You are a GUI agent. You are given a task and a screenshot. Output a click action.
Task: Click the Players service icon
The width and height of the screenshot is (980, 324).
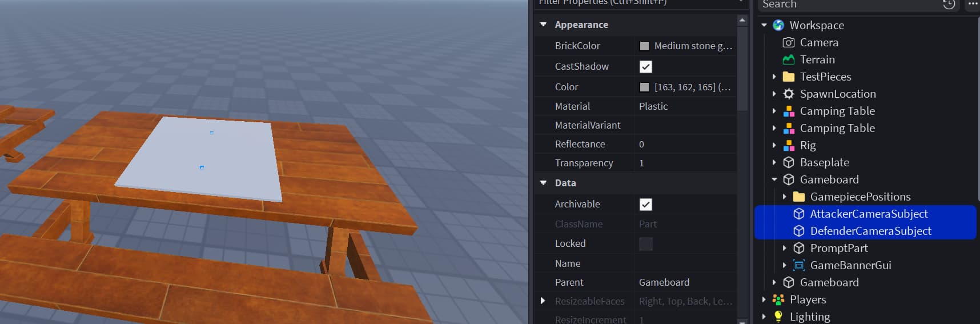click(778, 299)
